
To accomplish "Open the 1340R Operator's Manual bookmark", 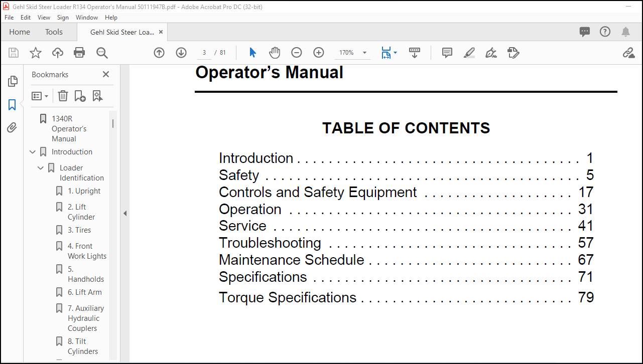I will (69, 129).
